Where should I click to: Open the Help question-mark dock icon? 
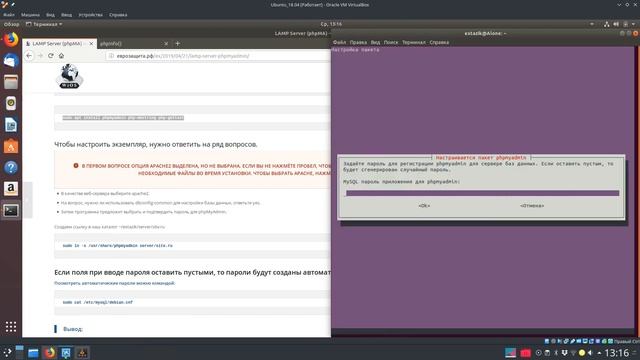pyautogui.click(x=11, y=167)
